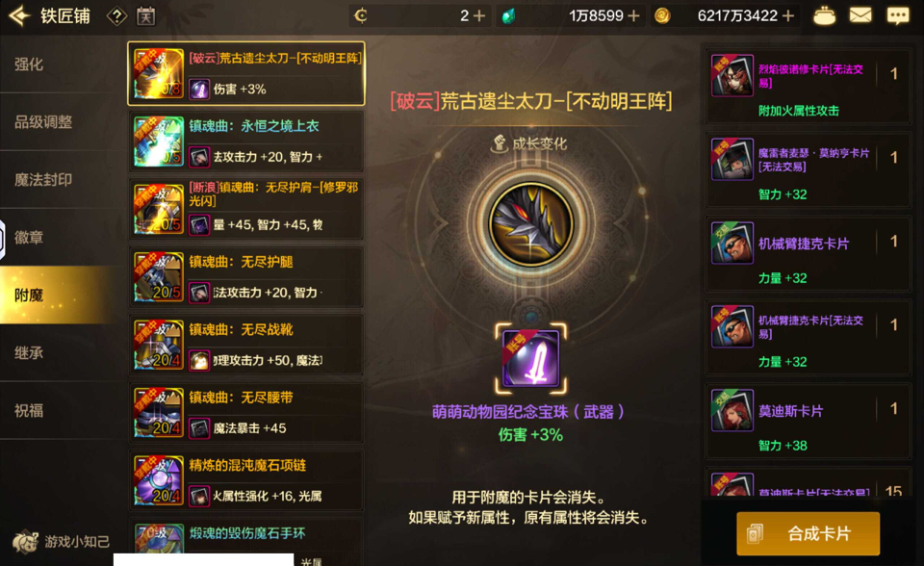Tap the 萌萌动物园纪念宝珠 orb slot icon
Screen dimensions: 924x566
pos(531,358)
